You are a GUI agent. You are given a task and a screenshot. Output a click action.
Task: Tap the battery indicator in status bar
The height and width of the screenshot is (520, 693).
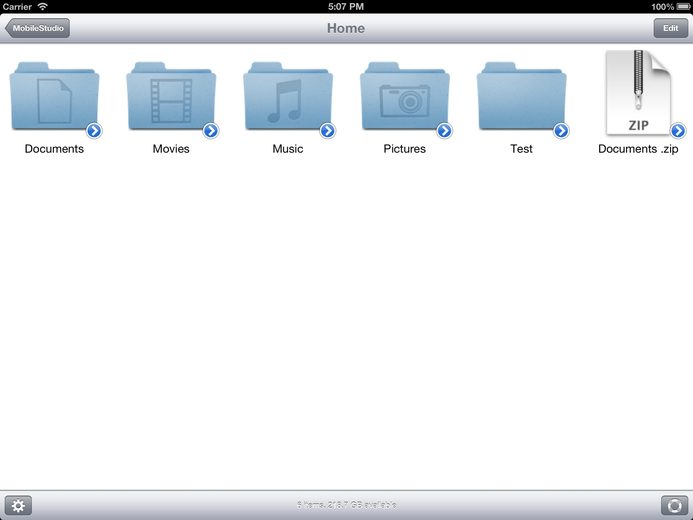[x=683, y=7]
